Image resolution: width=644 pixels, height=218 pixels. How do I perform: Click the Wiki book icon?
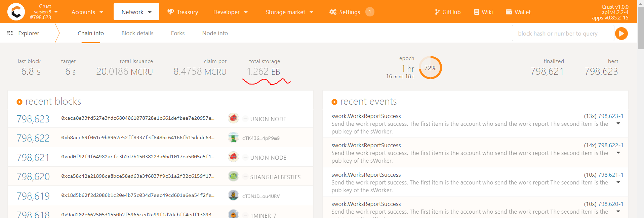click(x=476, y=12)
